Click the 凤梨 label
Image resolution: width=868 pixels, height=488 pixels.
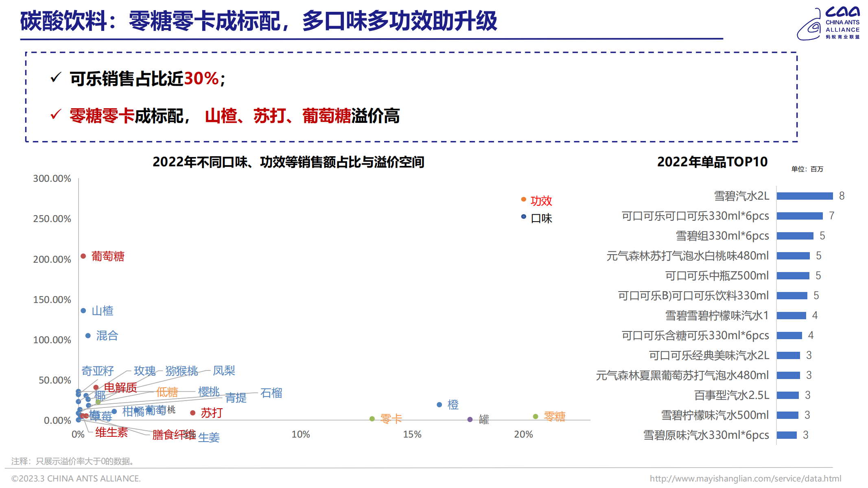(x=224, y=370)
